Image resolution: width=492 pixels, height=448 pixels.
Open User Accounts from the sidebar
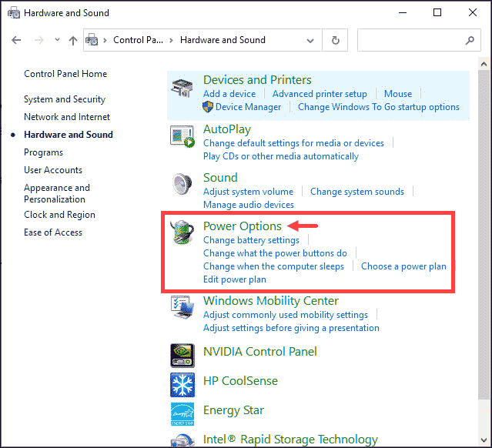[x=53, y=170]
